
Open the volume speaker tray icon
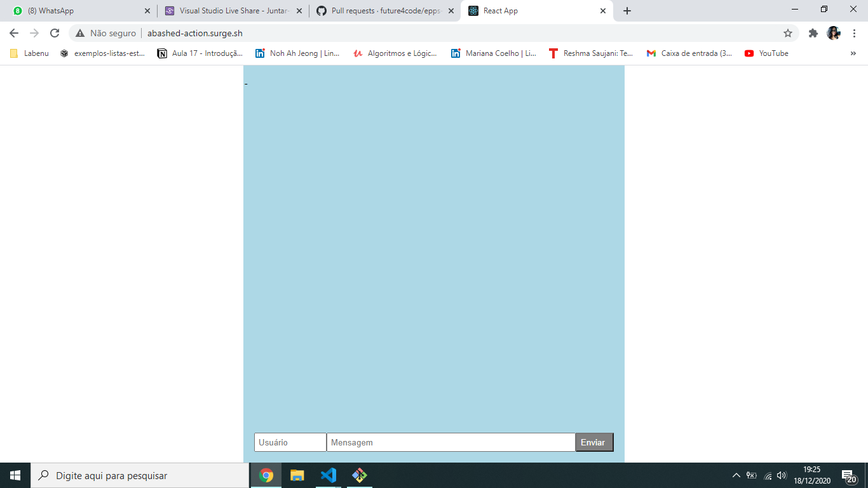coord(782,475)
